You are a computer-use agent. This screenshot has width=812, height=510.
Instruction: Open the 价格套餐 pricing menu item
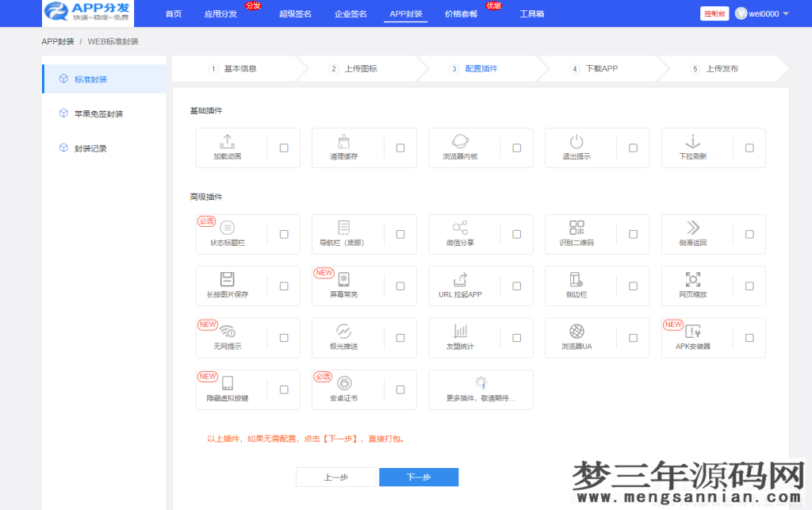click(x=458, y=13)
